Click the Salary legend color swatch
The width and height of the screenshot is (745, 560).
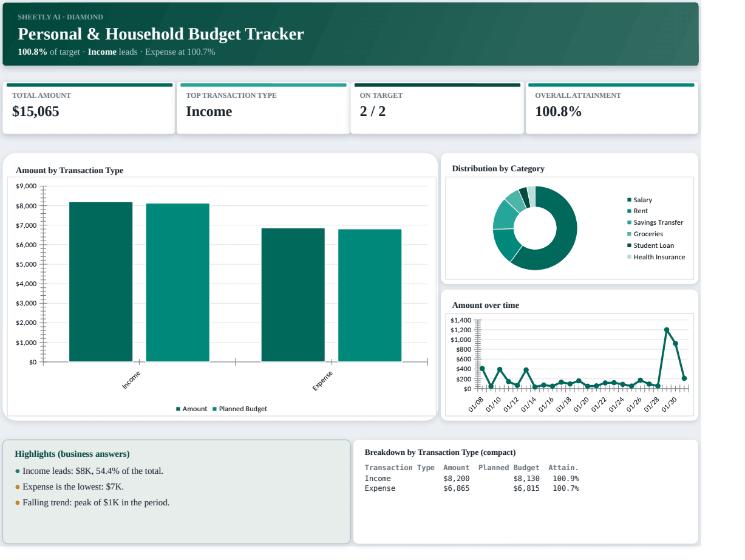pos(629,200)
